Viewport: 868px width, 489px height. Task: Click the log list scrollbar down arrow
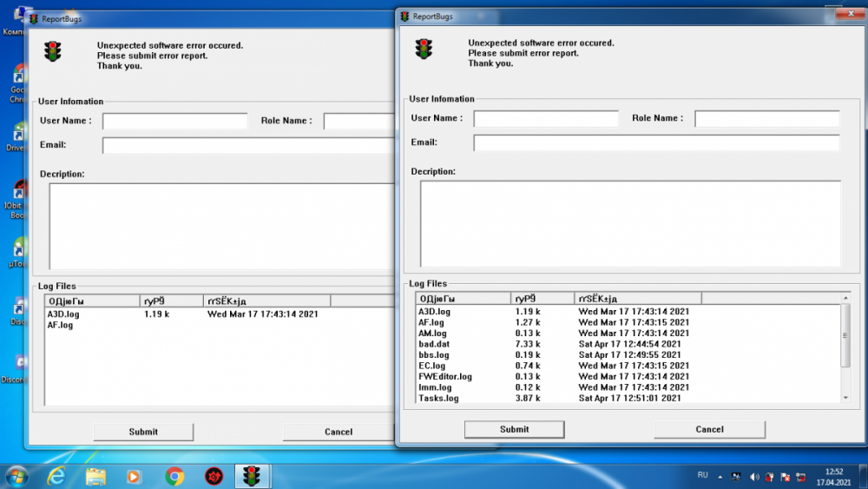[846, 397]
